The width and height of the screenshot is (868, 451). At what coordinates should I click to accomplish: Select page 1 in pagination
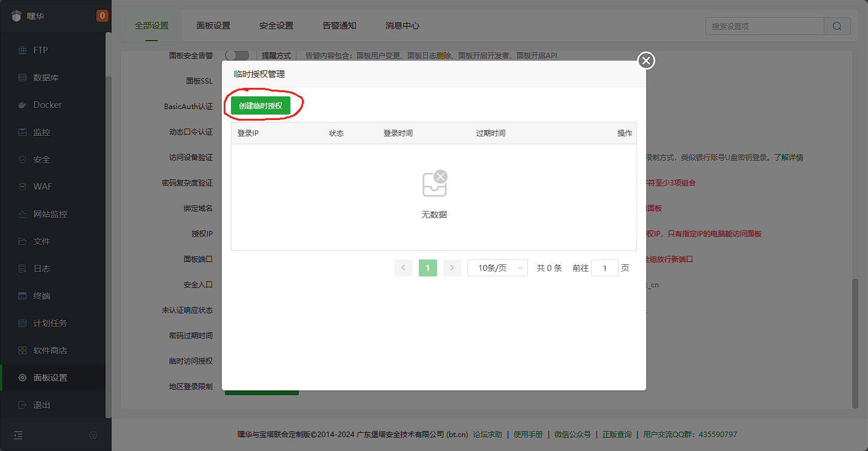click(x=428, y=268)
